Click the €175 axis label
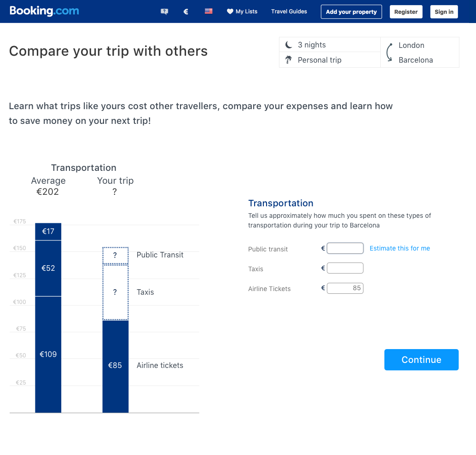The height and width of the screenshot is (455, 476). tap(20, 222)
